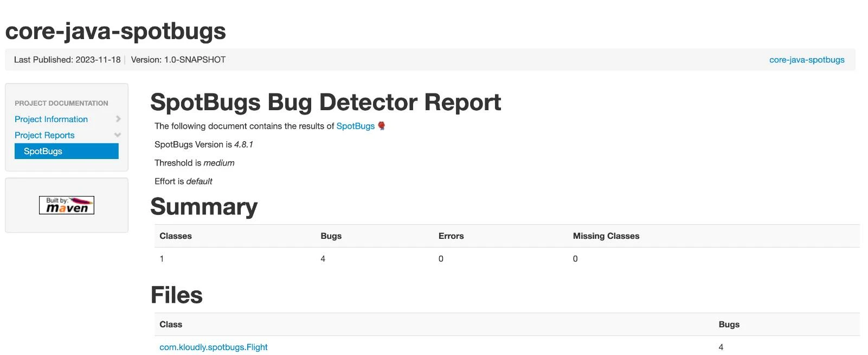The width and height of the screenshot is (868, 355).
Task: Select SpotBugs in the sidebar navigation
Action: click(42, 151)
